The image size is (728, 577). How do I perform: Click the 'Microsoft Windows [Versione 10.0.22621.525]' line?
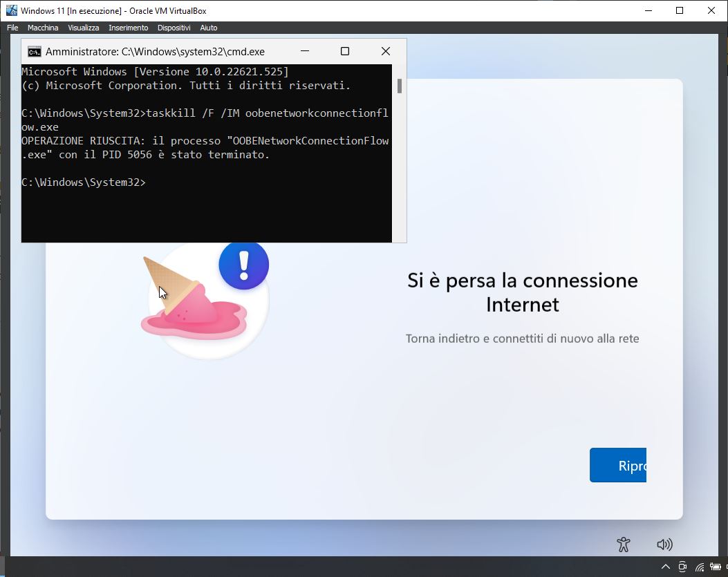click(155, 71)
